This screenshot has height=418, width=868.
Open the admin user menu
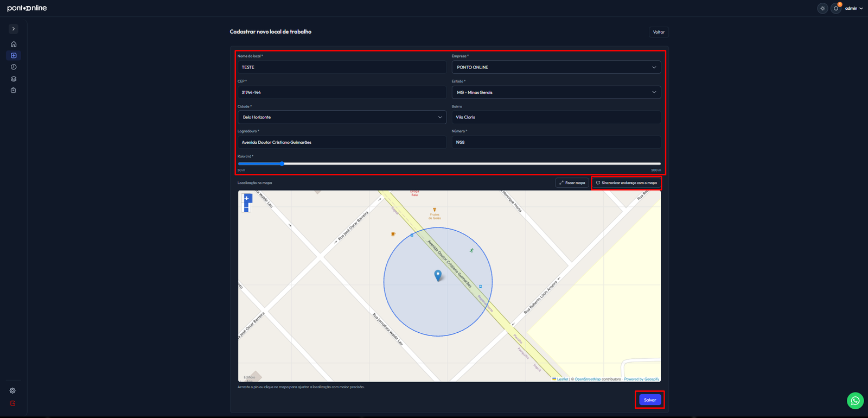[854, 8]
